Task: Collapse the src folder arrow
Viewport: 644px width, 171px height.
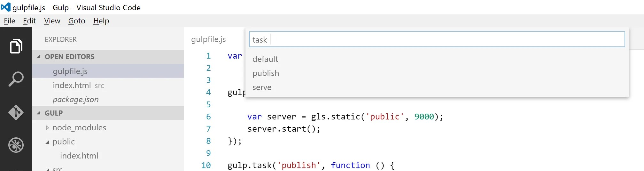Action: pyautogui.click(x=47, y=169)
